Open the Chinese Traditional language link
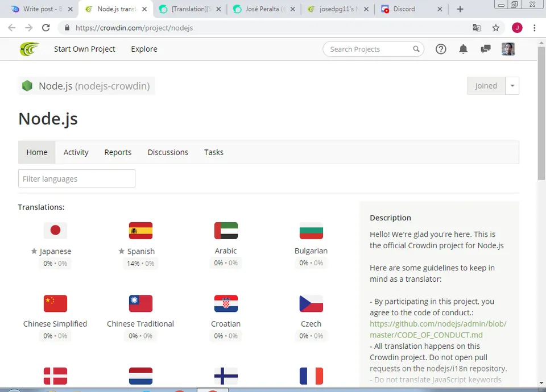The height and width of the screenshot is (392, 546). click(140, 324)
